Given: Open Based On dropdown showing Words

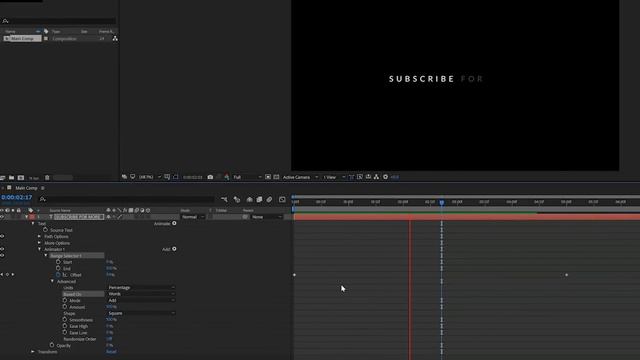Looking at the screenshot, I should (x=141, y=294).
